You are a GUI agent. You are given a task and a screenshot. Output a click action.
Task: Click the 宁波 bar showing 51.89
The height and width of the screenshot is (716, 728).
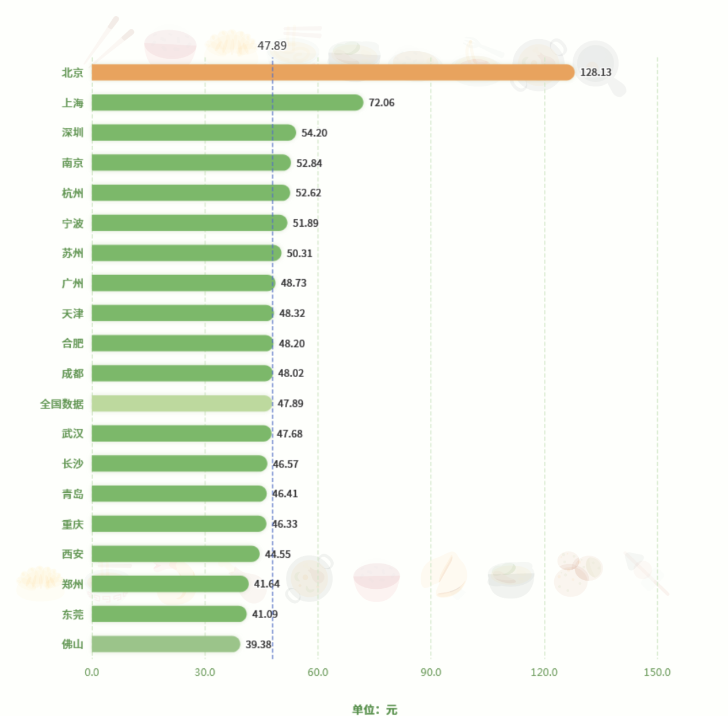tap(189, 223)
